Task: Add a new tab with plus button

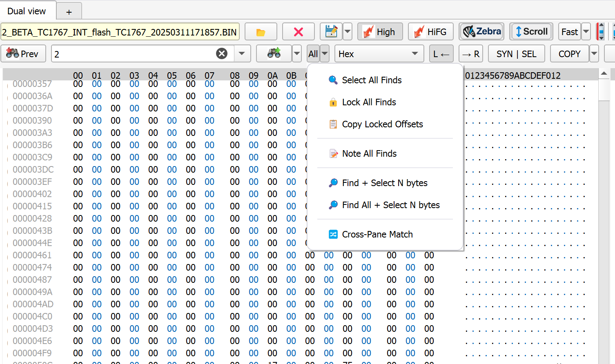Action: click(69, 12)
